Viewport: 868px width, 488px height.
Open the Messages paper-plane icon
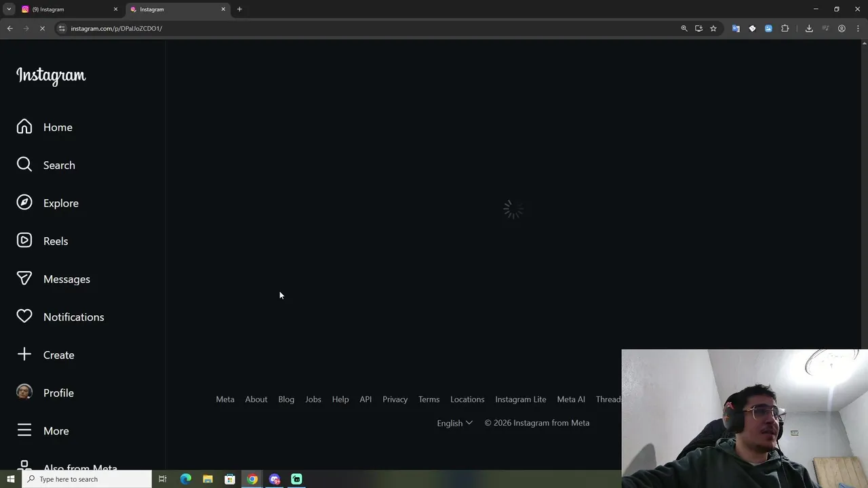pyautogui.click(x=24, y=279)
